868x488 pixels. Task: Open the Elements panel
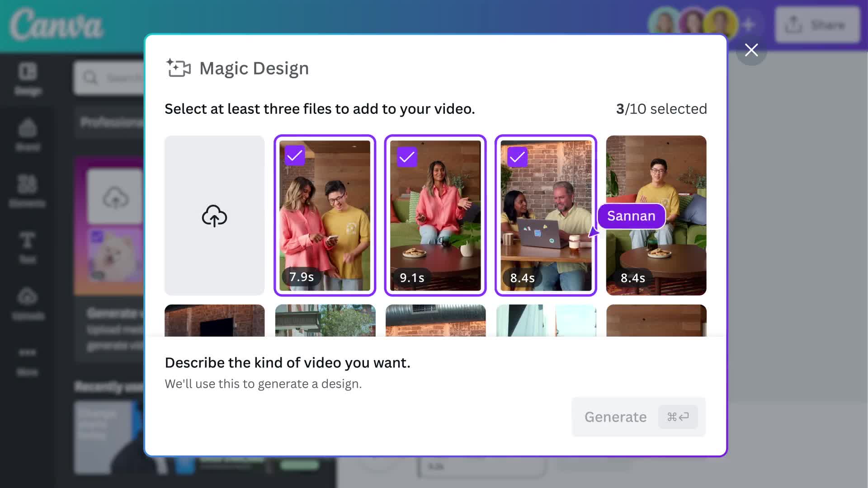tap(28, 191)
